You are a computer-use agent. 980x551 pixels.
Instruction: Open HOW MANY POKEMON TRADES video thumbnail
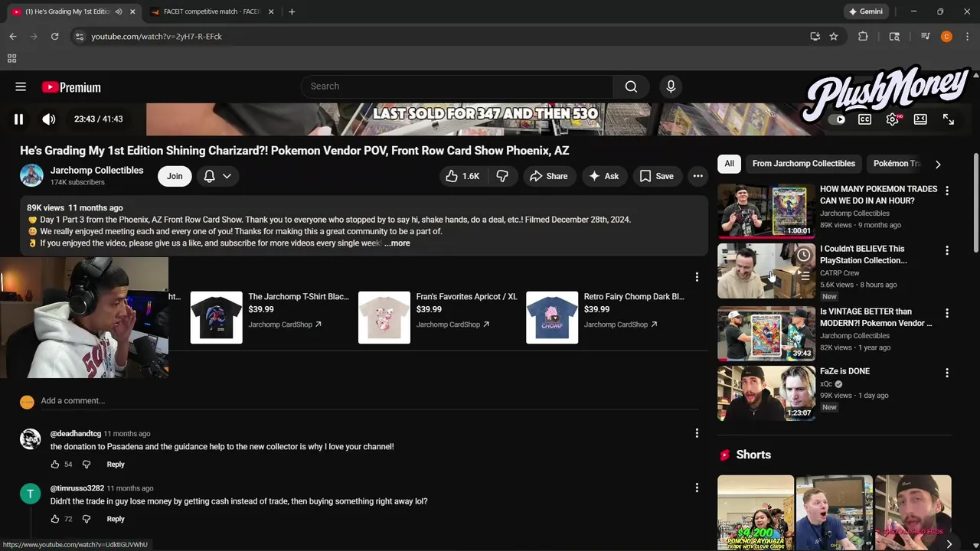pyautogui.click(x=766, y=210)
